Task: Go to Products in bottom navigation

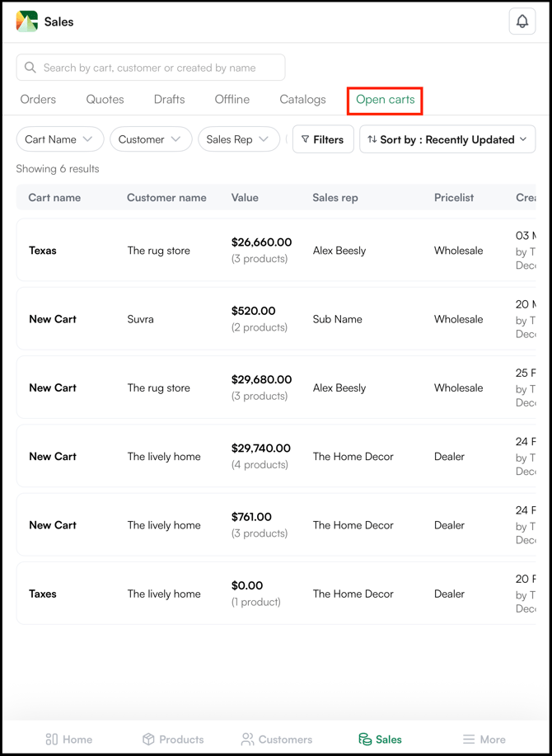Action: click(173, 740)
